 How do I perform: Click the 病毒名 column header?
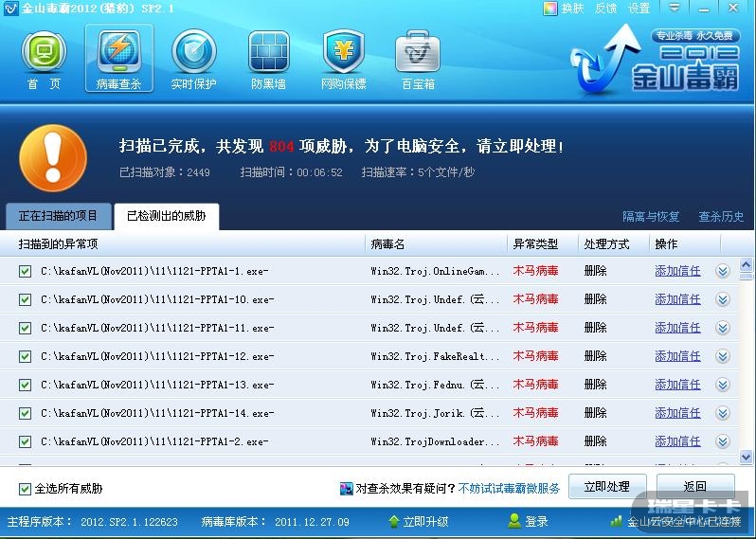pyautogui.click(x=387, y=244)
